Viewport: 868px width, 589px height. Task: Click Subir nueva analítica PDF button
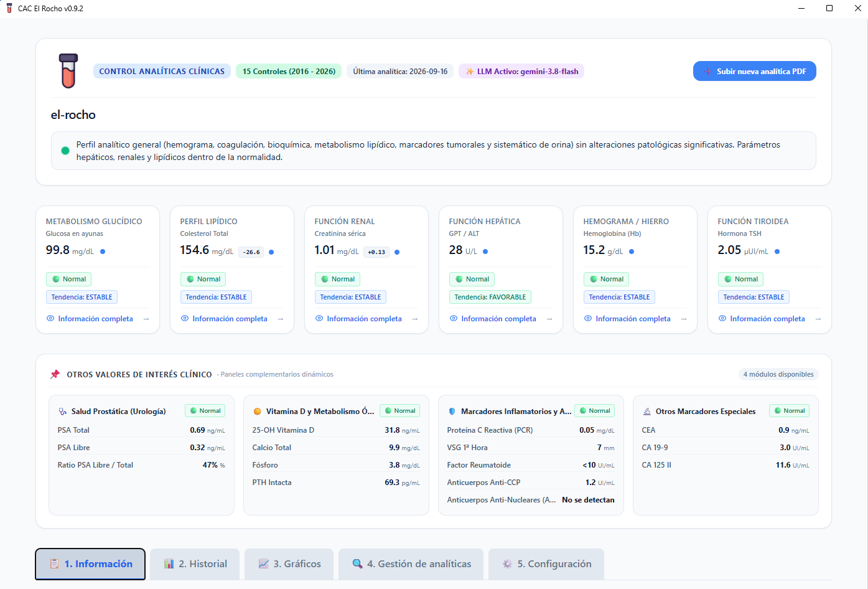755,71
